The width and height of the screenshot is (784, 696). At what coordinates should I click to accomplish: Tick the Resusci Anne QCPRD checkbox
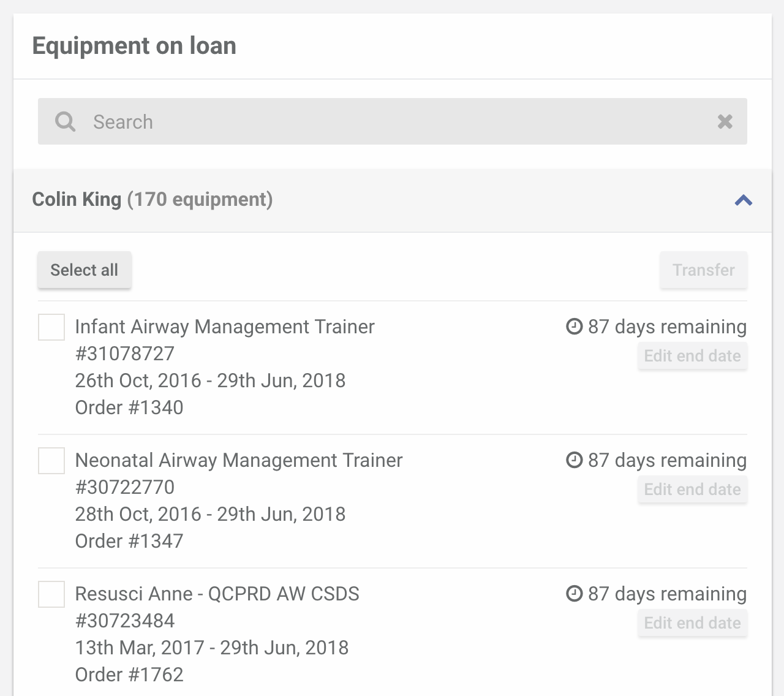point(51,594)
